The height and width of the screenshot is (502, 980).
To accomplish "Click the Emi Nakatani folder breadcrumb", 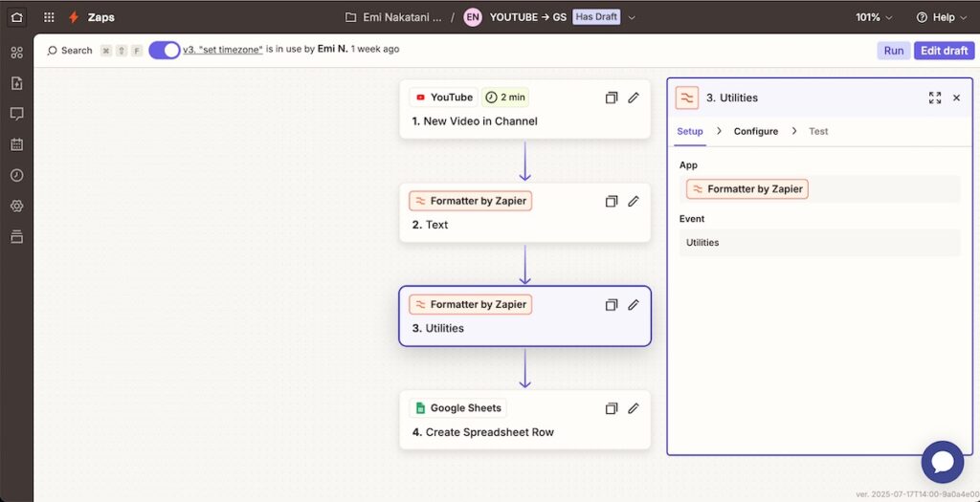I will click(x=403, y=17).
